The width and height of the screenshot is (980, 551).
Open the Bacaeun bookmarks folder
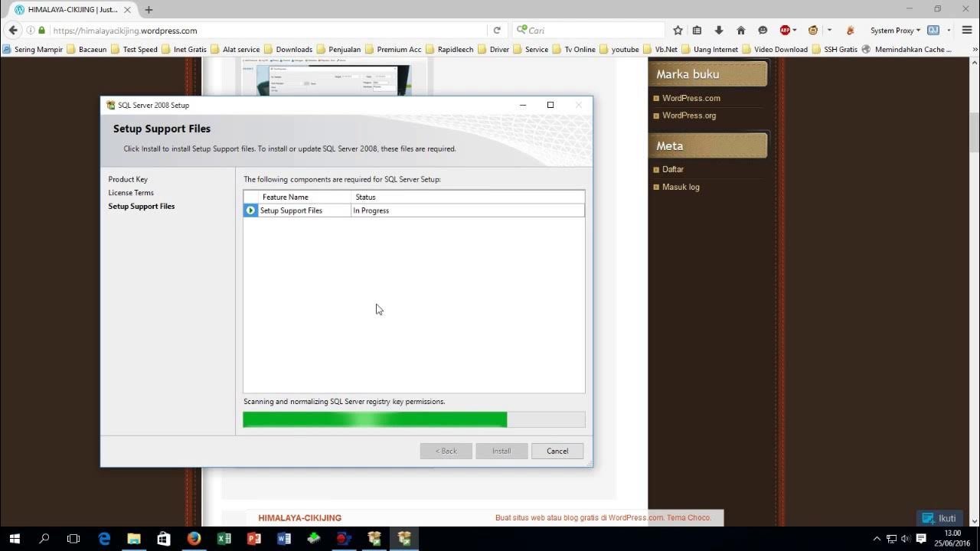click(x=87, y=49)
